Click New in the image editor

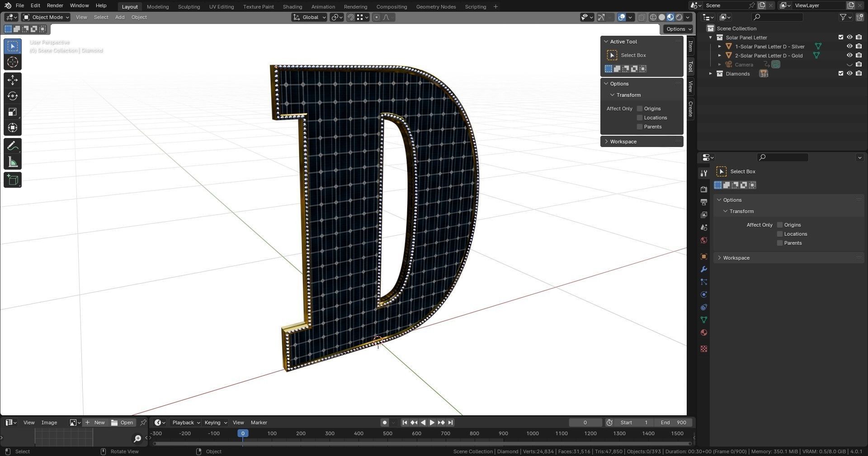(x=95, y=423)
